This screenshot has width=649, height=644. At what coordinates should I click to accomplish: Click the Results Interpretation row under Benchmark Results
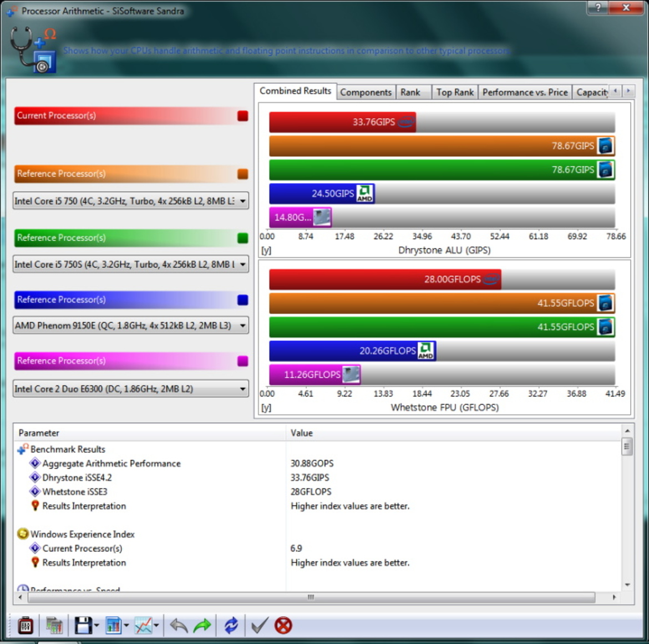[x=84, y=506]
